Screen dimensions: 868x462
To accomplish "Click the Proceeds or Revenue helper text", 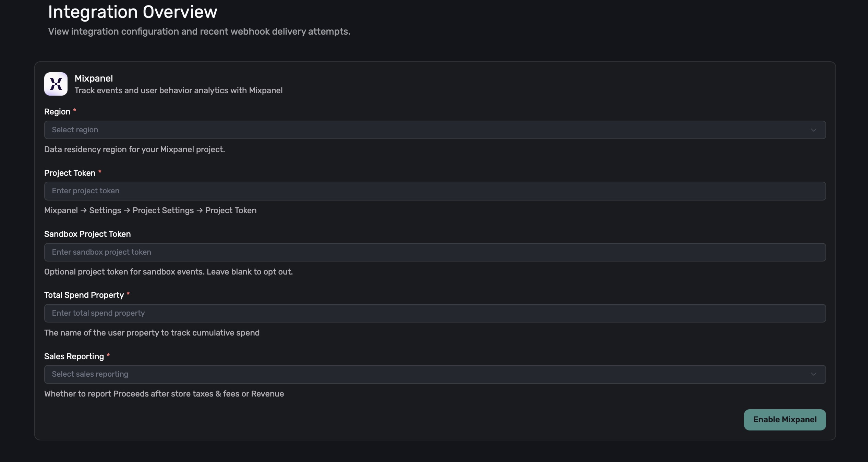I will pos(164,394).
